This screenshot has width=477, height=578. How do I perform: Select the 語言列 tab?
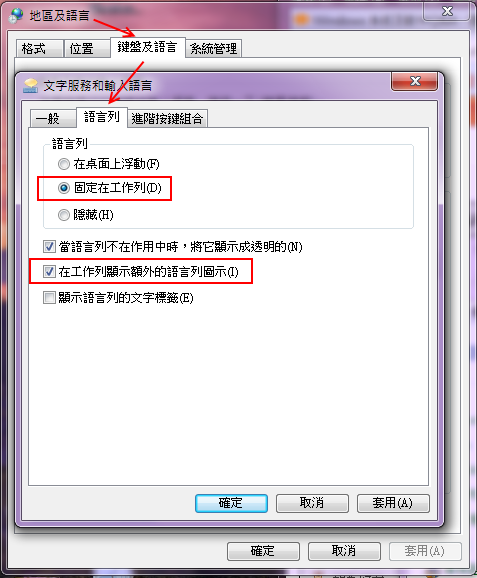click(x=102, y=117)
